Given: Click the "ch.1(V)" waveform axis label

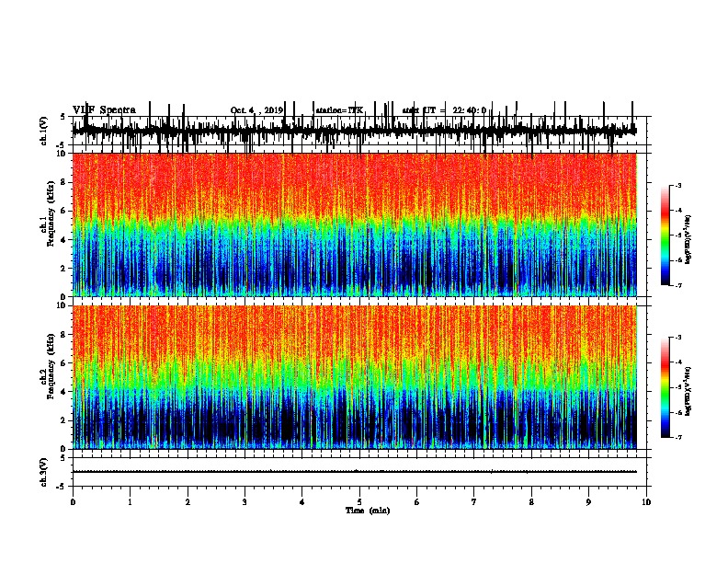Looking at the screenshot, I should pyautogui.click(x=44, y=131).
